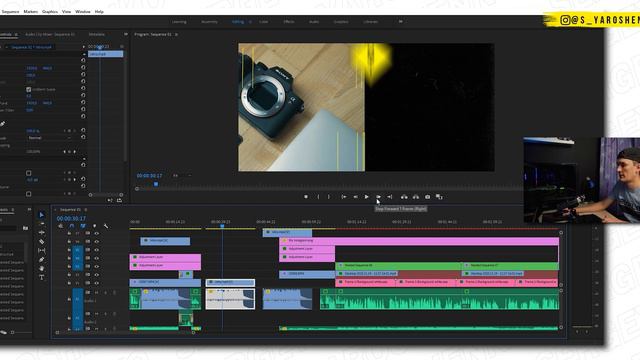Image resolution: width=640 pixels, height=360 pixels.
Task: Add a marker in Program monitor
Action: (306, 197)
